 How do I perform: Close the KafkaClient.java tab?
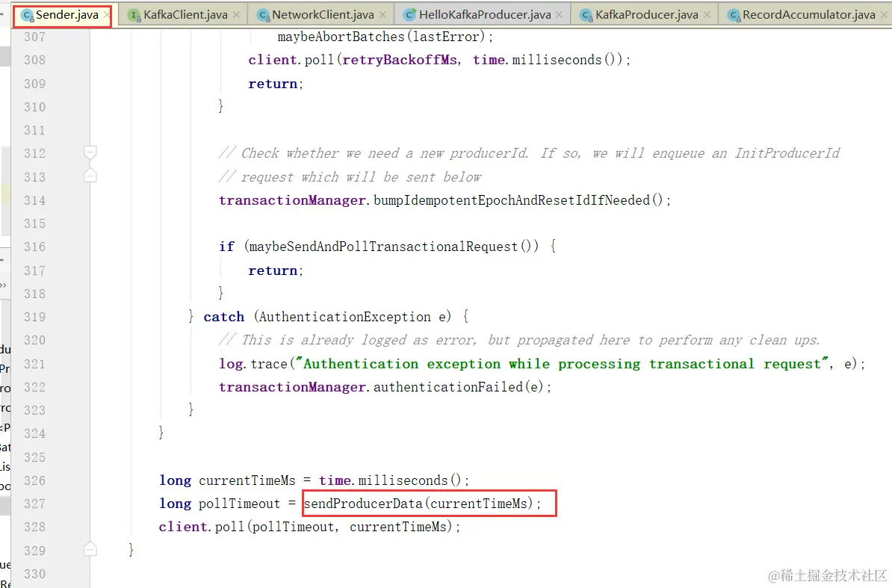pyautogui.click(x=236, y=15)
